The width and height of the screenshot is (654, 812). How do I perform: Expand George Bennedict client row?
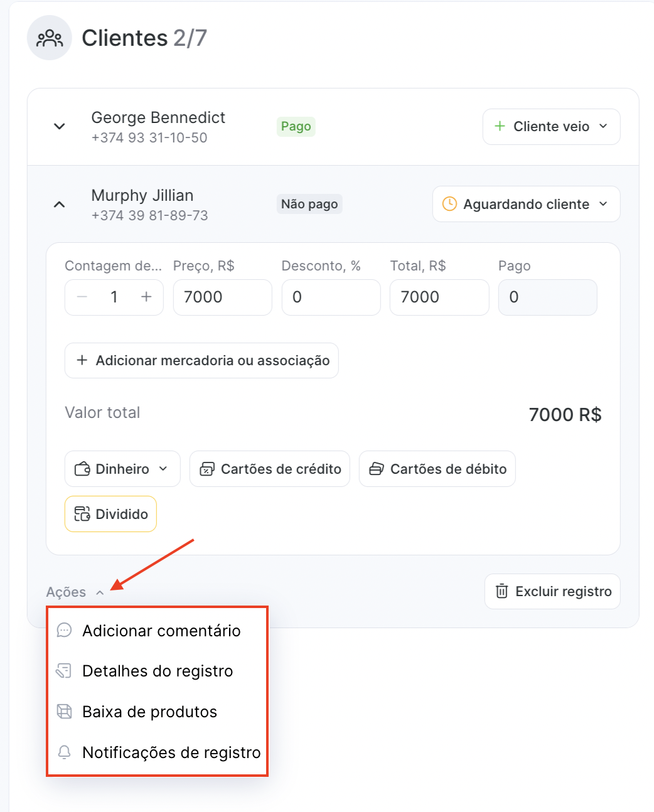point(60,126)
